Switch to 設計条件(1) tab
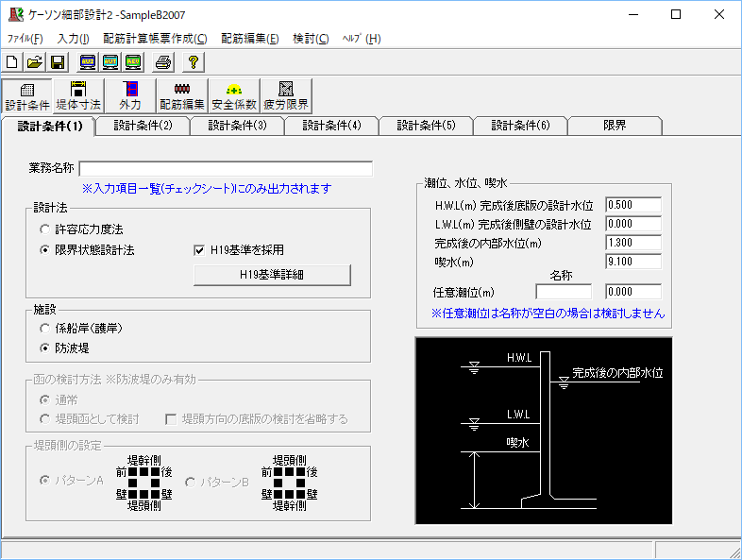This screenshot has height=560, width=742. tap(49, 126)
